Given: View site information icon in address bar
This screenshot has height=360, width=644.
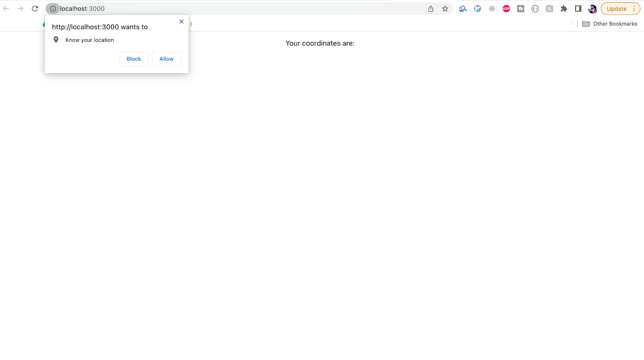Looking at the screenshot, I should tap(53, 8).
